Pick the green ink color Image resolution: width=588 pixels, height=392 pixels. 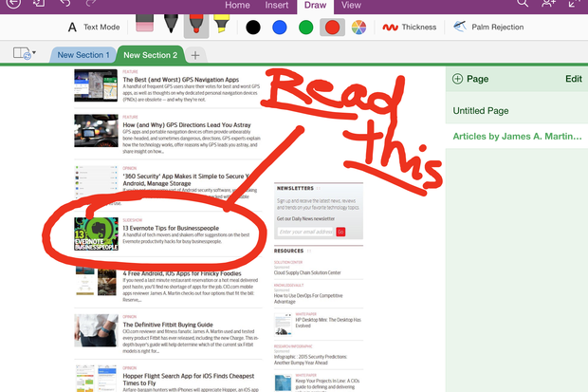(x=306, y=28)
